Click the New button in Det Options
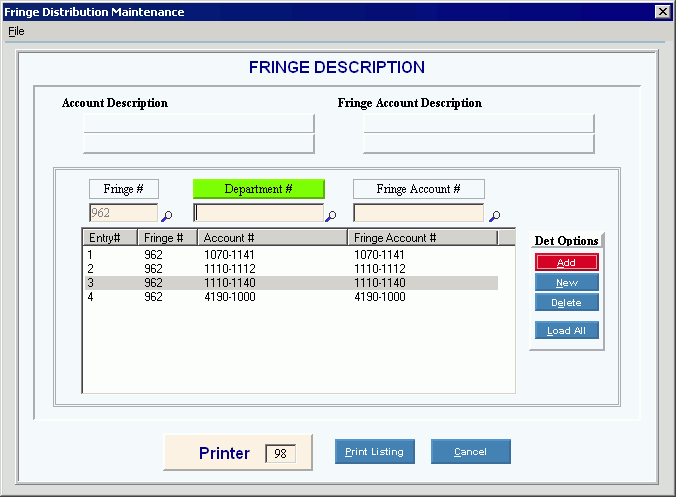The image size is (676, 497). [567, 283]
